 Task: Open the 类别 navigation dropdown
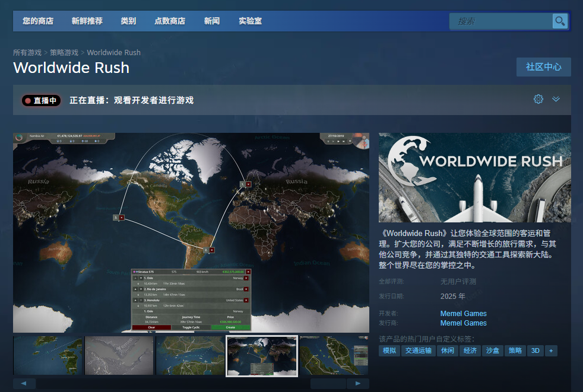pos(128,21)
